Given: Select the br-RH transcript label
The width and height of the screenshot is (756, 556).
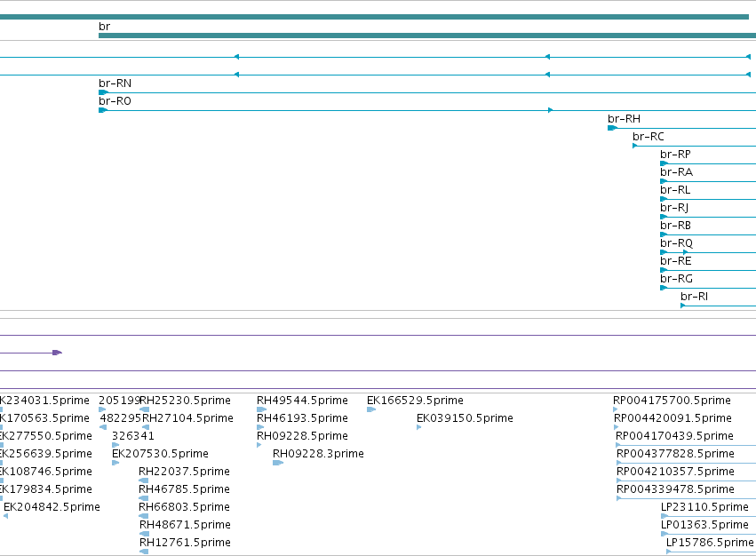Looking at the screenshot, I should 624,119.
